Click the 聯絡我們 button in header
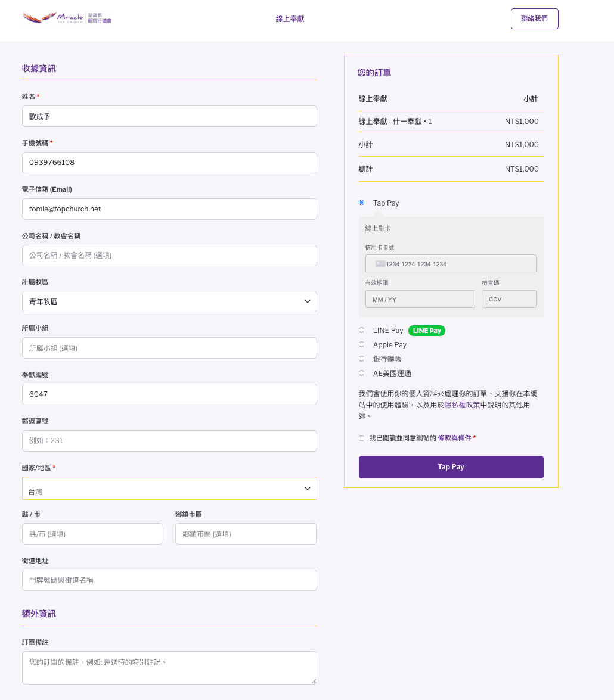Screen dimensions: 614x700 pyautogui.click(x=534, y=19)
